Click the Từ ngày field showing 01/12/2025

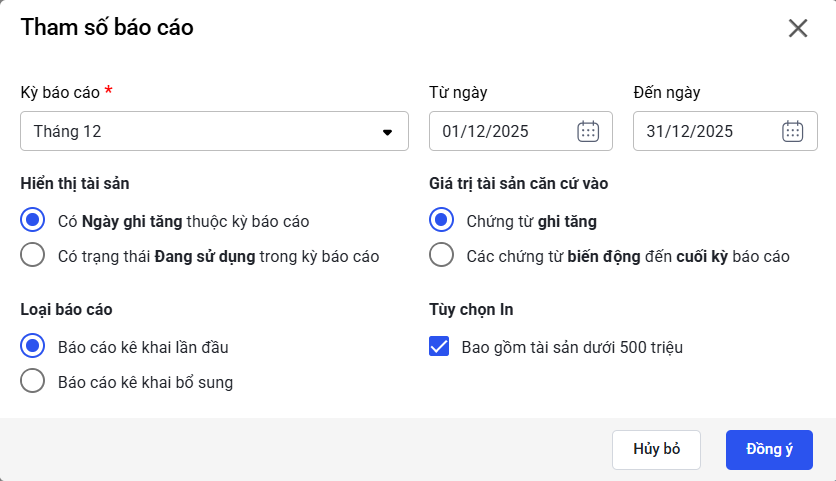point(500,131)
